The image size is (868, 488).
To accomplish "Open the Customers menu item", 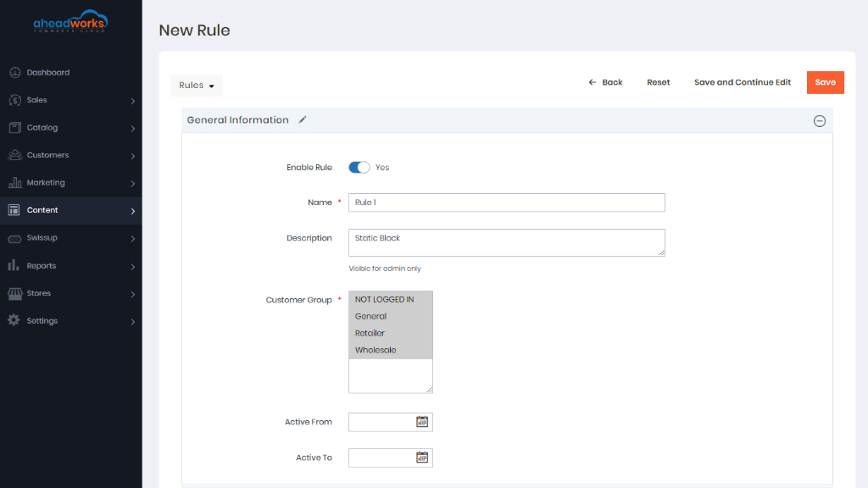I will point(71,155).
